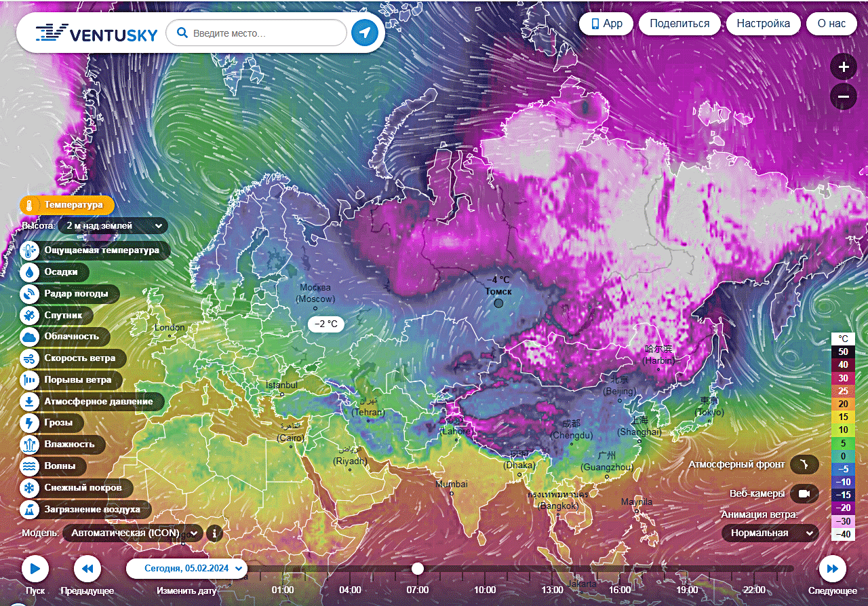Click the App button
The width and height of the screenshot is (868, 606).
(x=606, y=24)
